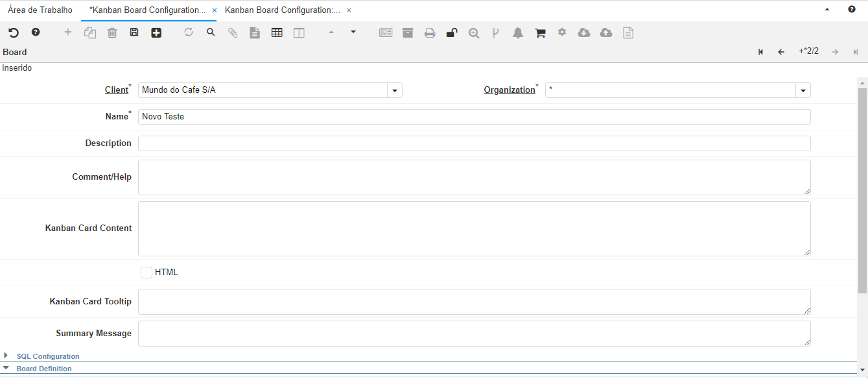Image resolution: width=868 pixels, height=379 pixels.
Task: Open the magnifier Find record tool
Action: [211, 32]
